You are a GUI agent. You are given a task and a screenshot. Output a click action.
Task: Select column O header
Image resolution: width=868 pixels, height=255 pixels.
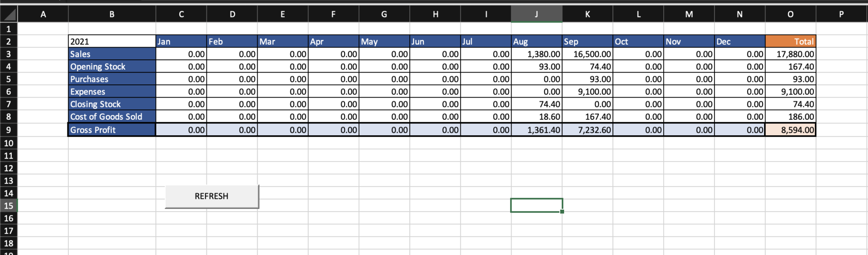click(790, 14)
